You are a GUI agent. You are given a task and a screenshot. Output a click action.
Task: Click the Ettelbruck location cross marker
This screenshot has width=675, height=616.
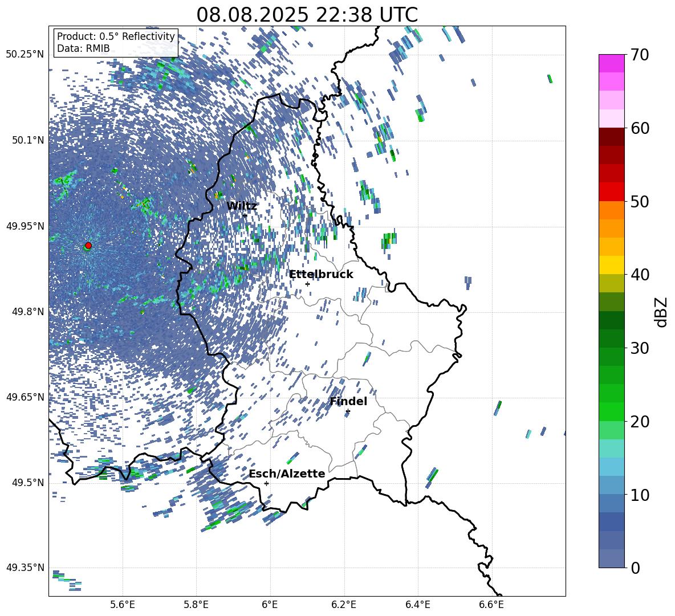(307, 284)
